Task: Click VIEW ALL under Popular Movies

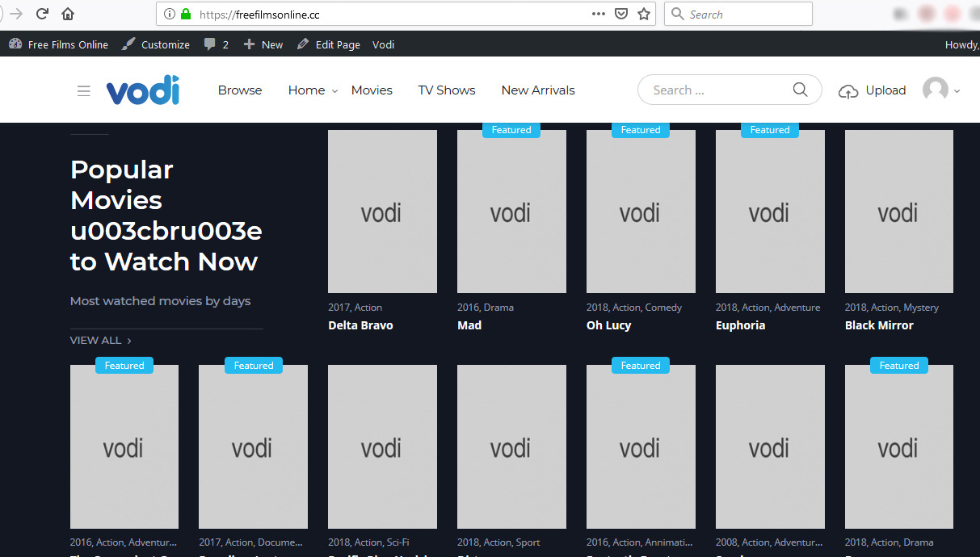Action: click(x=101, y=341)
